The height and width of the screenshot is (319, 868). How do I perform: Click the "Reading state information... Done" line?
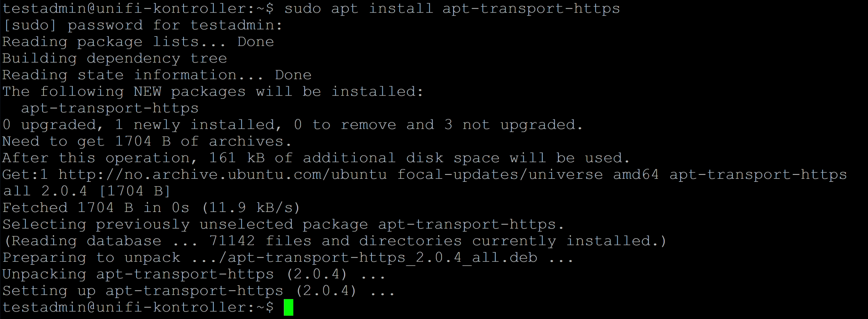pyautogui.click(x=157, y=75)
